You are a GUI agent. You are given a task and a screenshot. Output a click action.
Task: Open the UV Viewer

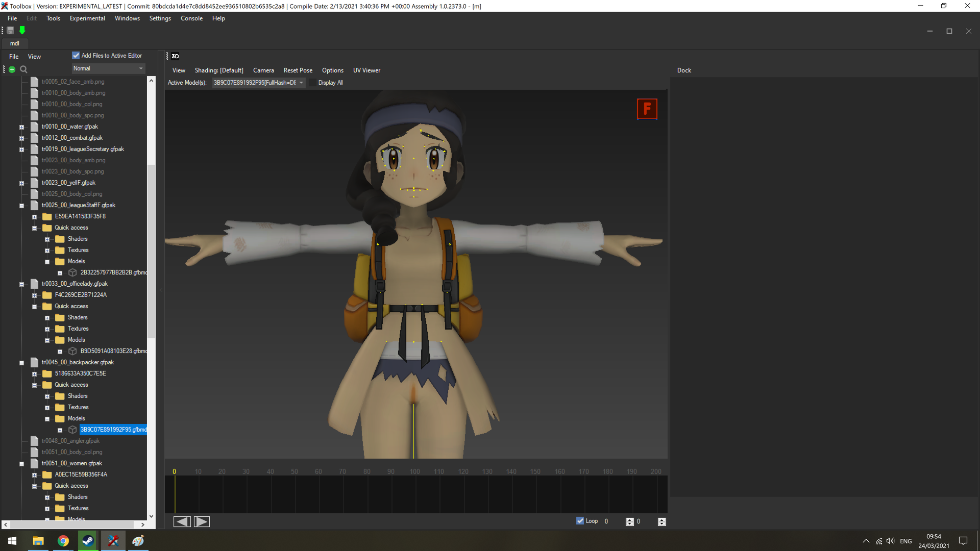366,70
